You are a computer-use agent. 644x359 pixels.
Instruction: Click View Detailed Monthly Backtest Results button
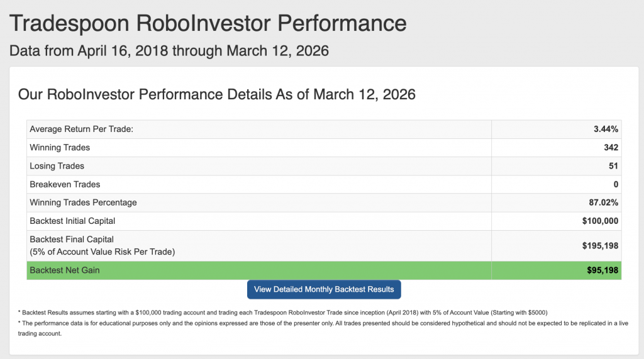324,289
